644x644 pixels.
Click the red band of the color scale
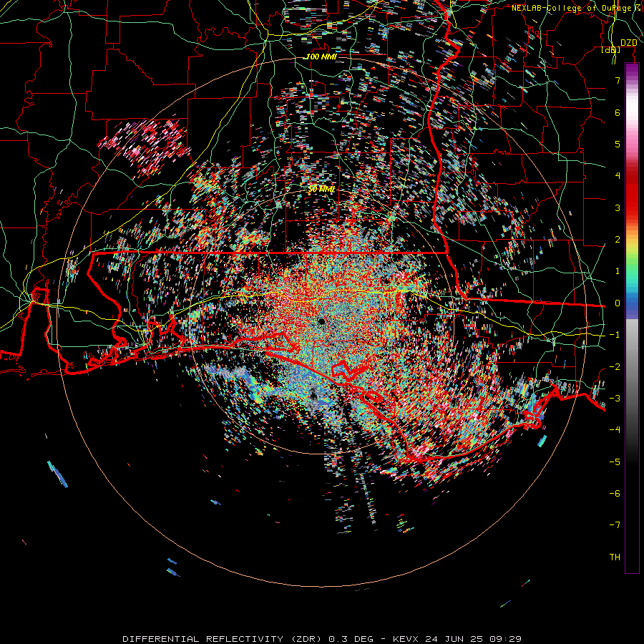tap(632, 193)
